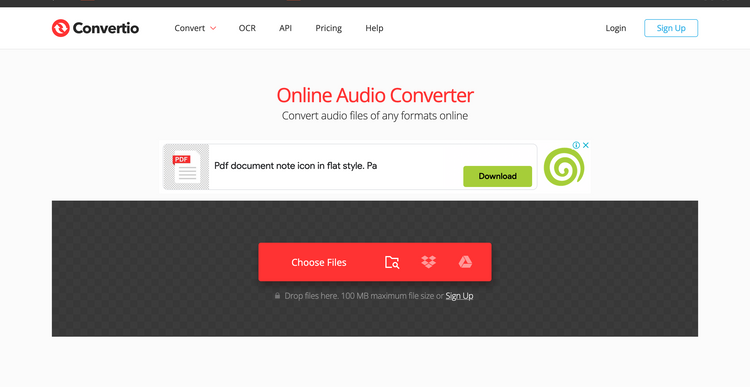
Task: Open the Convert dropdown menu
Action: pos(195,28)
